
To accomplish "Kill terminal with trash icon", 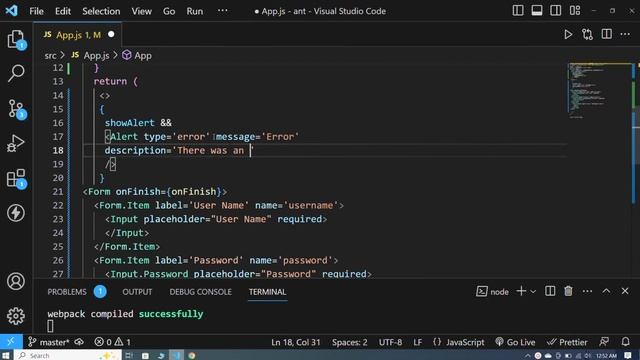I will [x=568, y=291].
